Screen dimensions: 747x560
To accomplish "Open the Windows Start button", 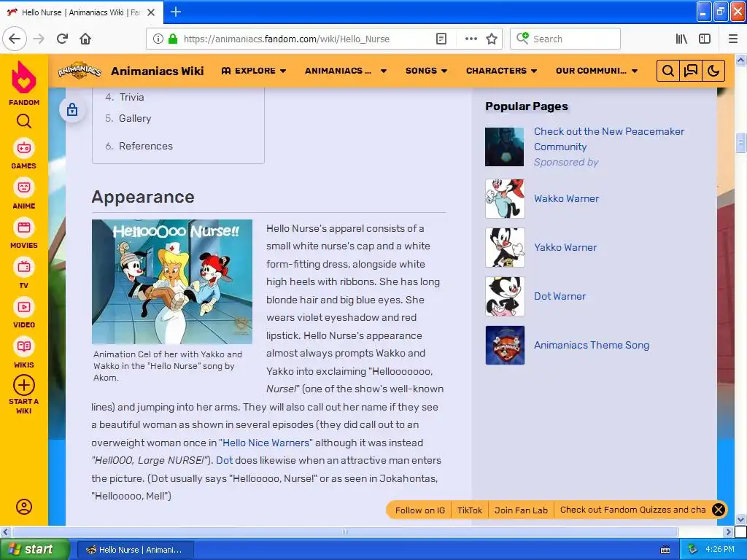I will click(x=35, y=549).
